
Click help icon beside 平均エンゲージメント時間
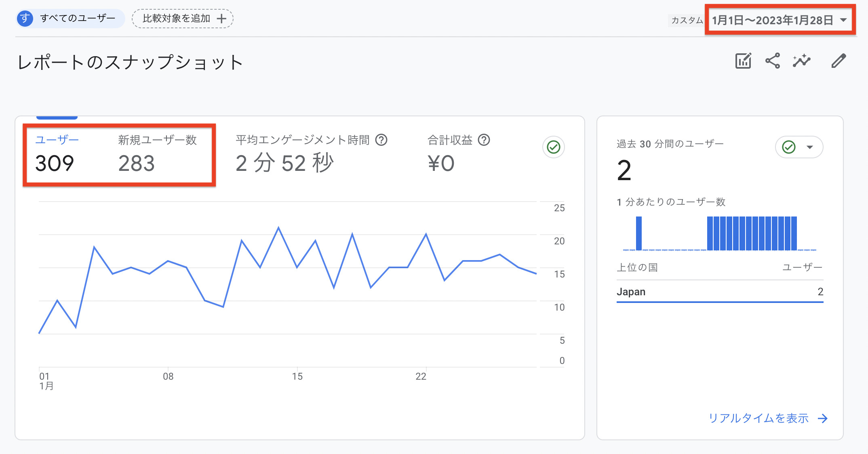click(x=381, y=140)
